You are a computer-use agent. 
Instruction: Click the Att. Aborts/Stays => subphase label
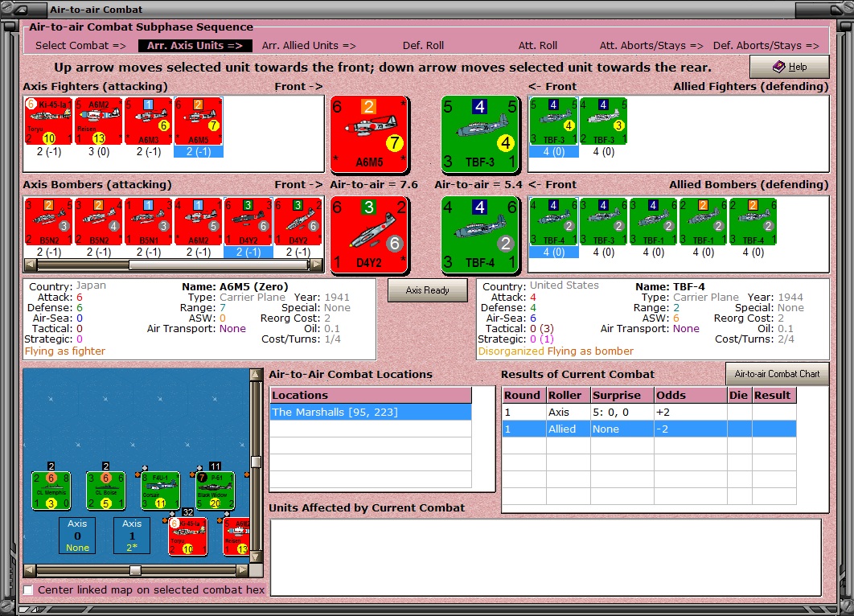coord(651,46)
